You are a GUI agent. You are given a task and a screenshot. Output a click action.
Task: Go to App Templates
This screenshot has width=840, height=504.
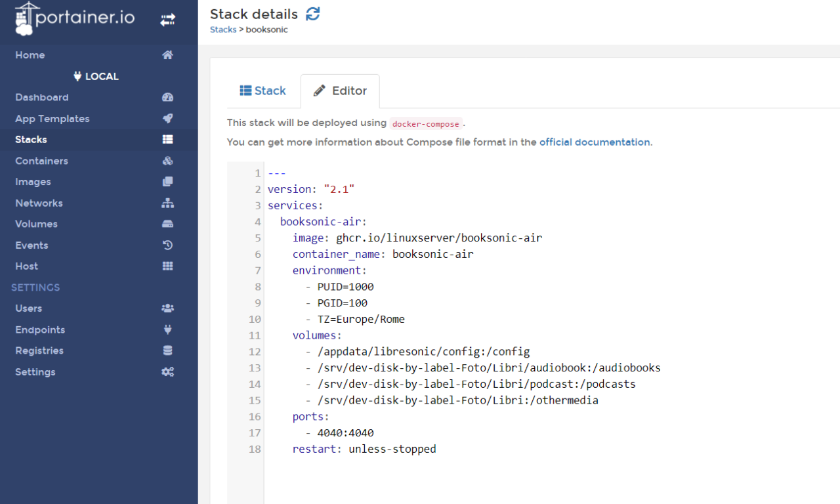pyautogui.click(x=52, y=119)
